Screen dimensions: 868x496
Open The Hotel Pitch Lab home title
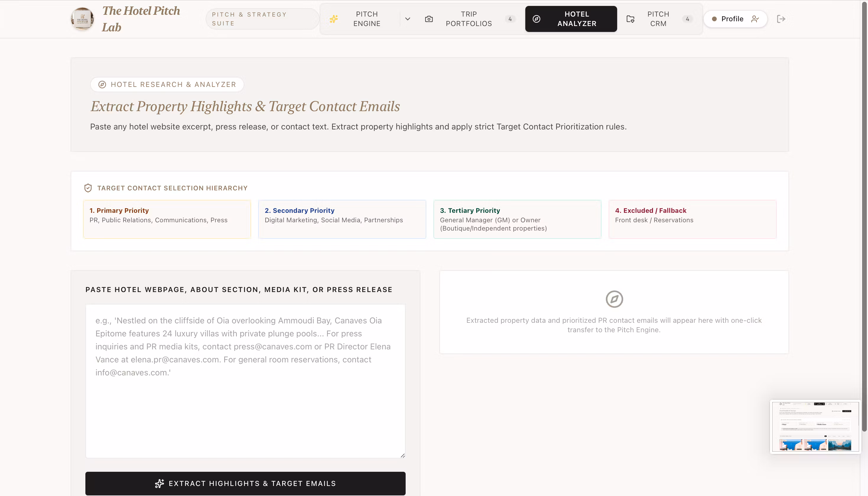(x=141, y=19)
